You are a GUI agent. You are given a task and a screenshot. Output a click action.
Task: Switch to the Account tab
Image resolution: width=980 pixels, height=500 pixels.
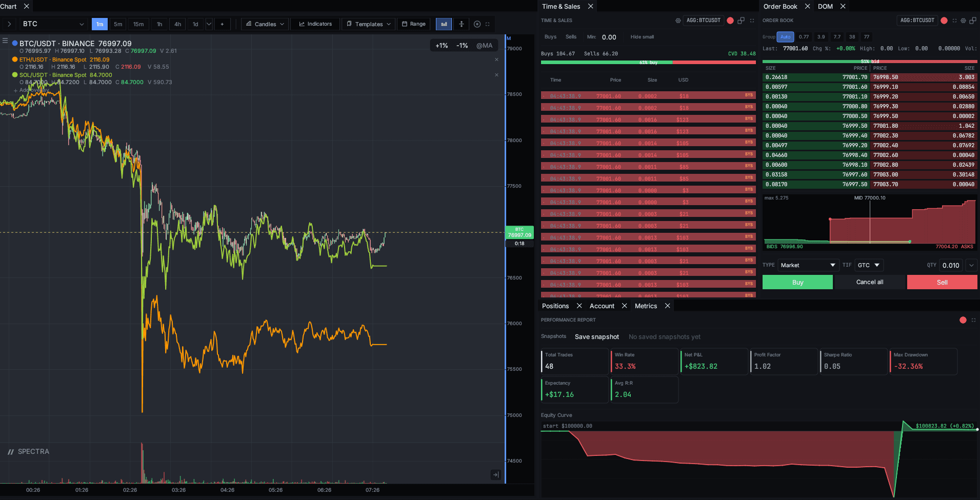point(602,306)
